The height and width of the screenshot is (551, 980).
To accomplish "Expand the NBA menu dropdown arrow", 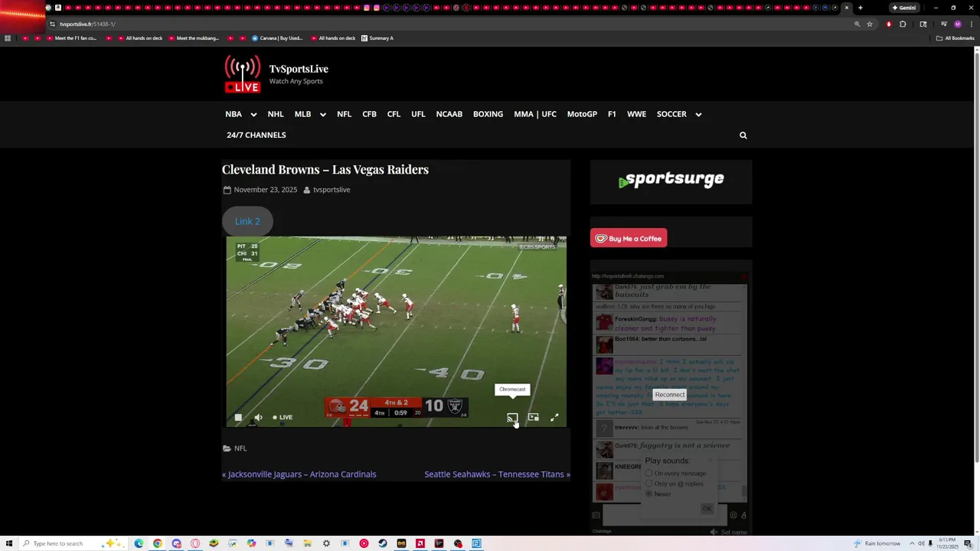I will [253, 115].
